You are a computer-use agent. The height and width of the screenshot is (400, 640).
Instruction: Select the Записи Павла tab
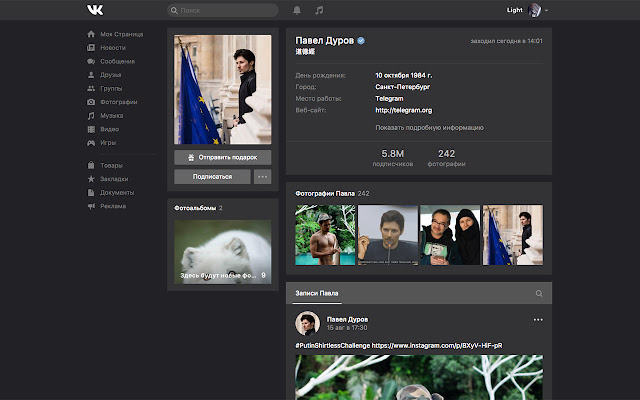[x=315, y=293]
